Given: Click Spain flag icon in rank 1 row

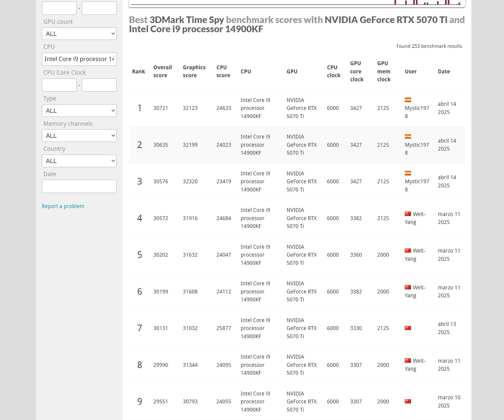Looking at the screenshot, I should pos(408,100).
